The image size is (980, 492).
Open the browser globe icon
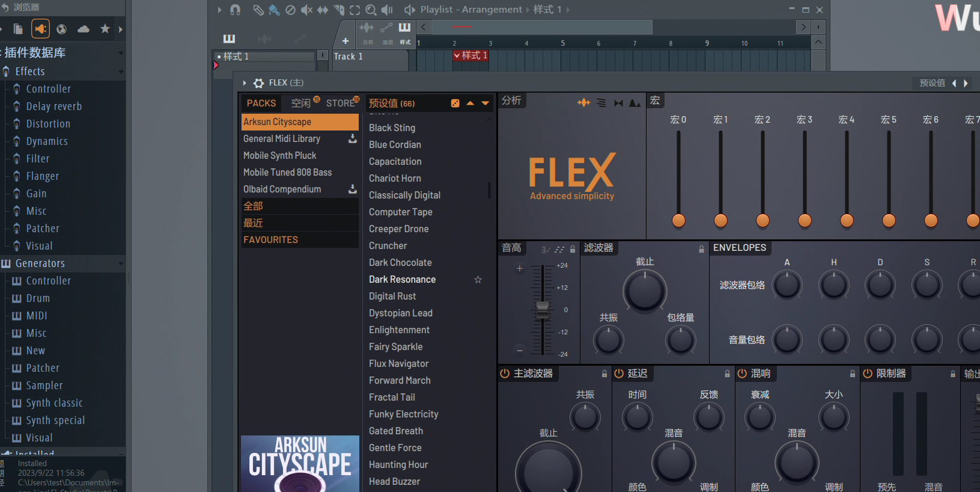(x=61, y=29)
